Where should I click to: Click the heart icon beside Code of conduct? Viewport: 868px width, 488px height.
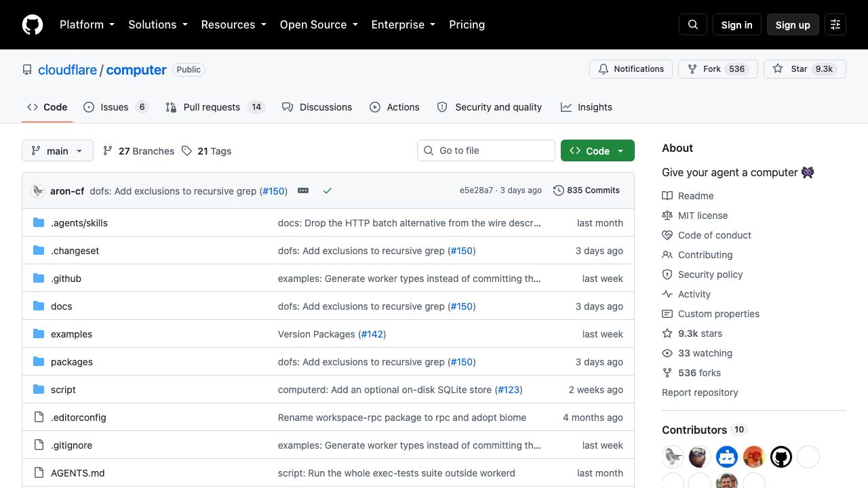[667, 235]
